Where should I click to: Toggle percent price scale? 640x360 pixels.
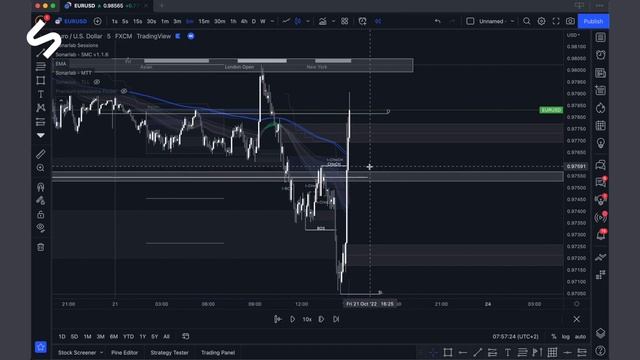pyautogui.click(x=553, y=337)
